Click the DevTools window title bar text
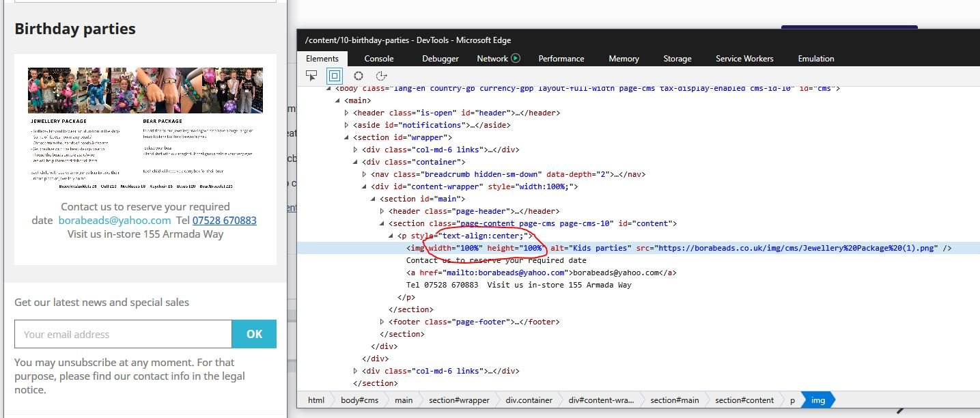 (408, 40)
